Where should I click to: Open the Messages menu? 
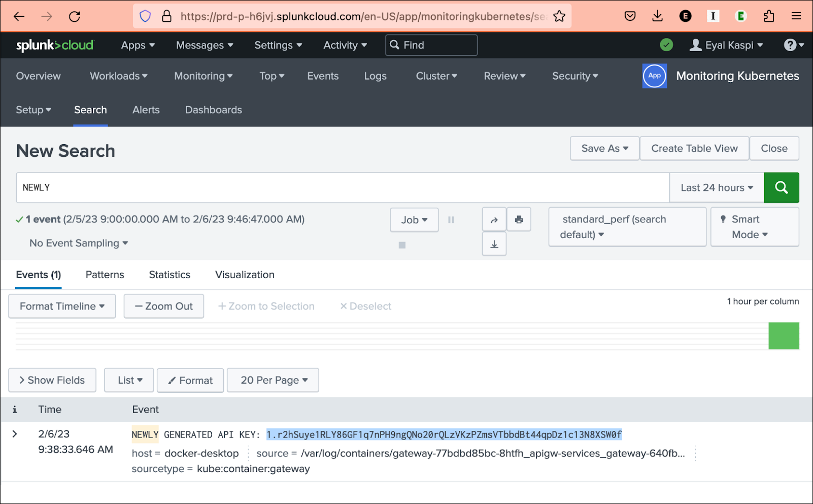coord(204,45)
